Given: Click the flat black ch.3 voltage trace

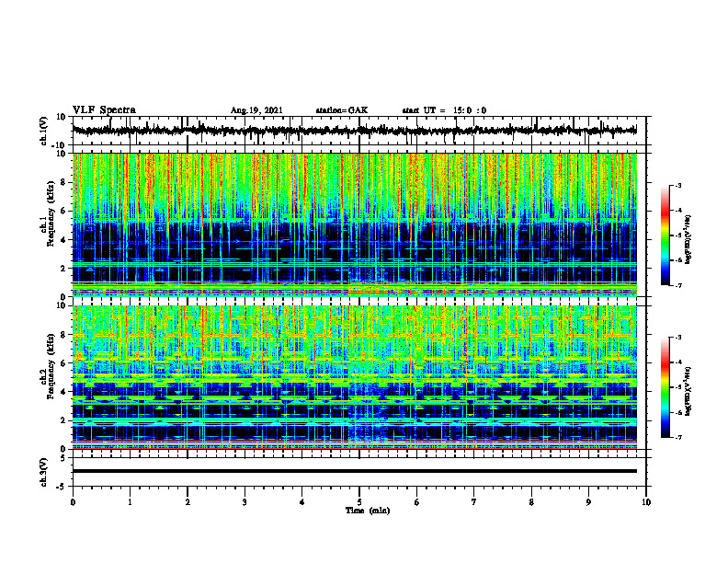Looking at the screenshot, I should (x=354, y=471).
